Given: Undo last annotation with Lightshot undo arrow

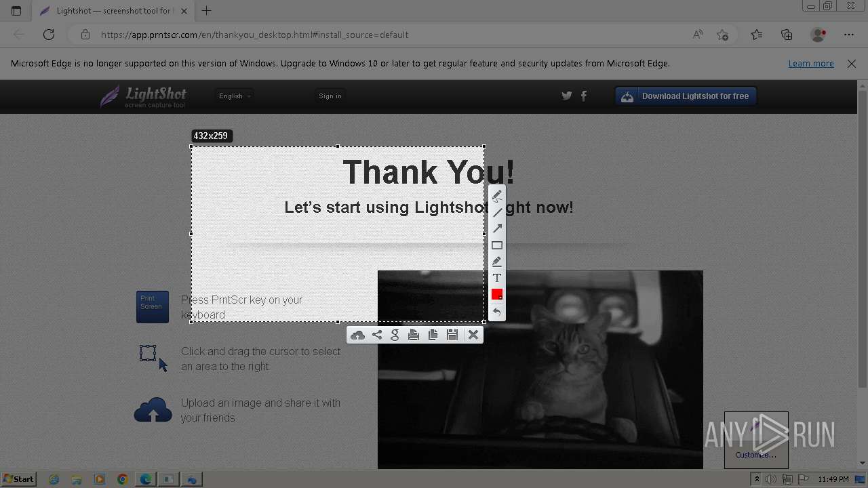Looking at the screenshot, I should [497, 312].
